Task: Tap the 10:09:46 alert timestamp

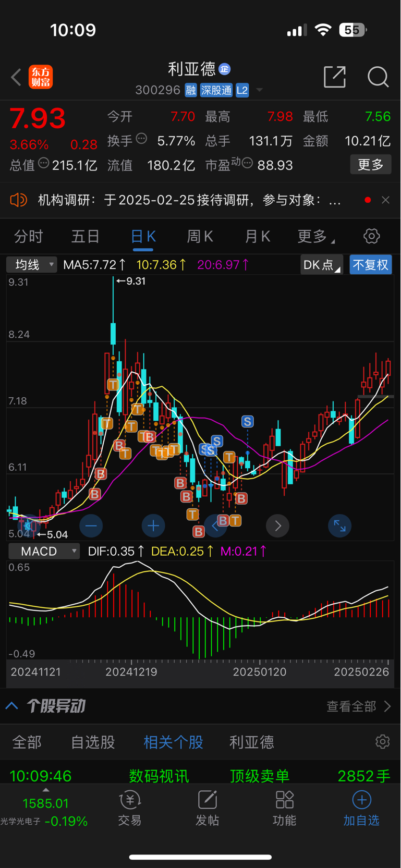Action: click(x=41, y=776)
